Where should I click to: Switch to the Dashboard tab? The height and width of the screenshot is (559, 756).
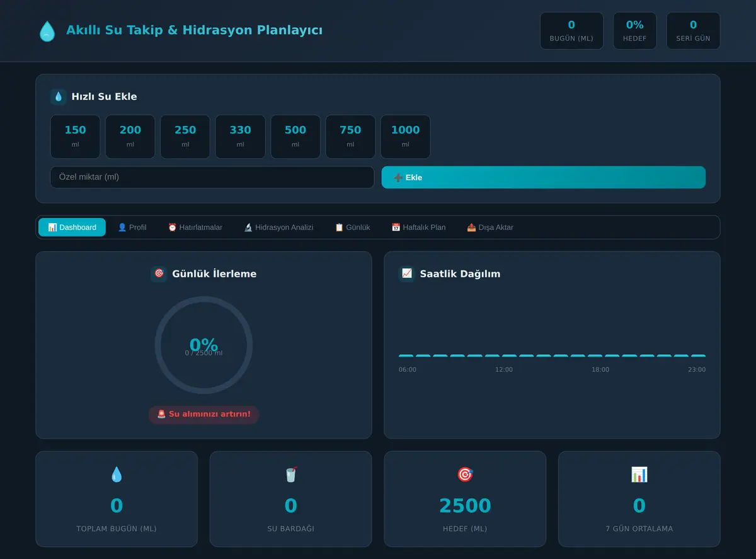(72, 228)
